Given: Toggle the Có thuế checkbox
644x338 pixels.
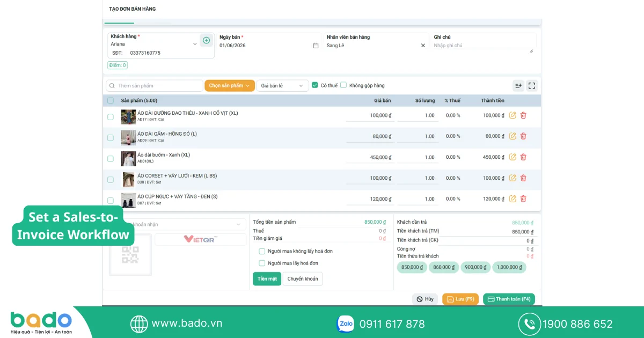Looking at the screenshot, I should click(315, 85).
